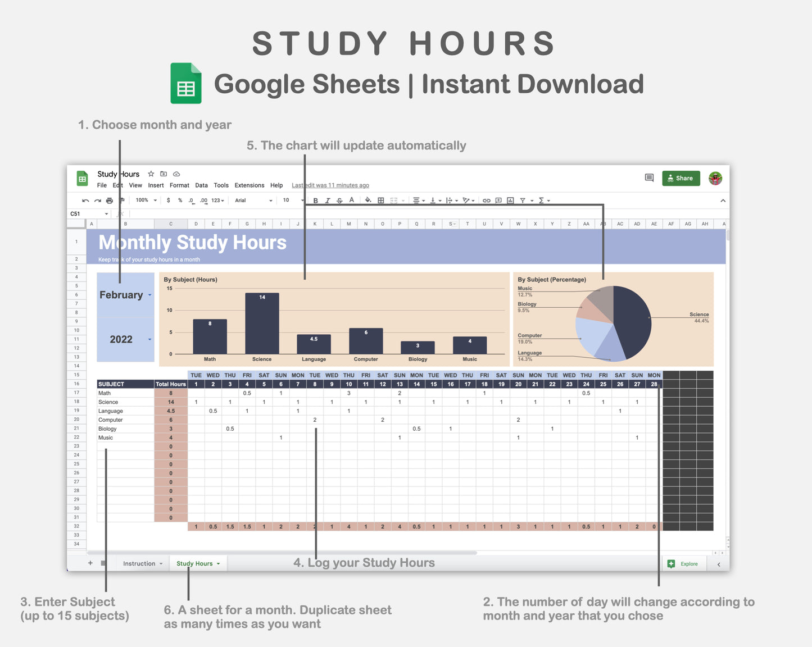Open the functions sigma menu
812x647 pixels.
pos(541,201)
